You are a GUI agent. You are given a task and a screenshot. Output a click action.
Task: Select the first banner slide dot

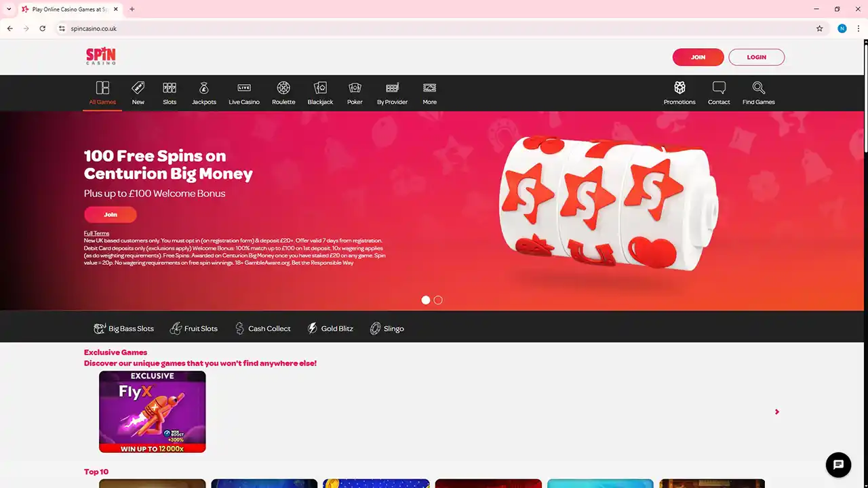(x=426, y=300)
